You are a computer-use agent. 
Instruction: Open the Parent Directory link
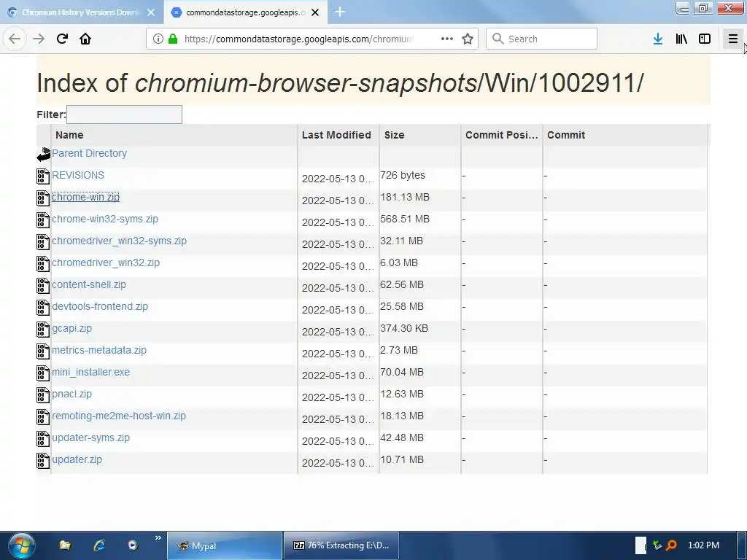tap(90, 153)
